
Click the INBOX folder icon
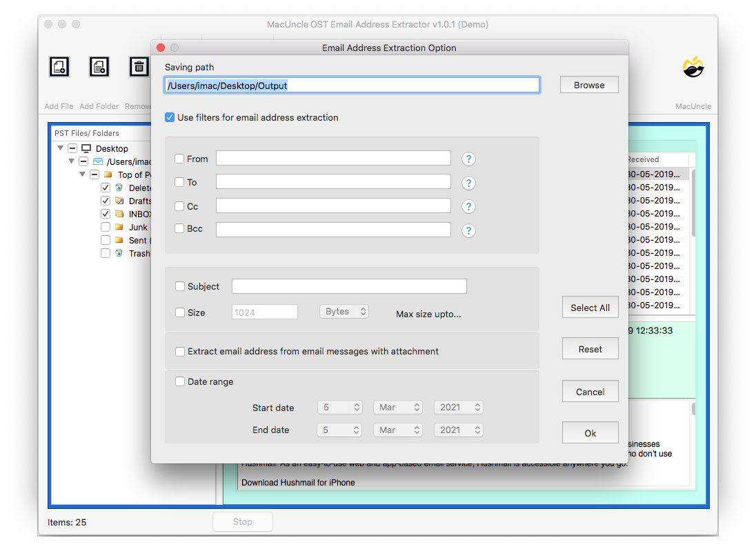click(x=119, y=214)
